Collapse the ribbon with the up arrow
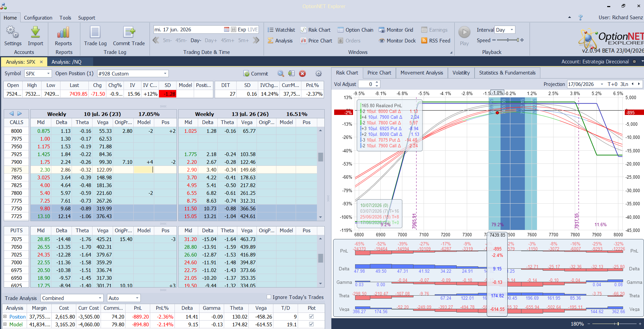Viewport: 644px width, 329px height. [570, 17]
